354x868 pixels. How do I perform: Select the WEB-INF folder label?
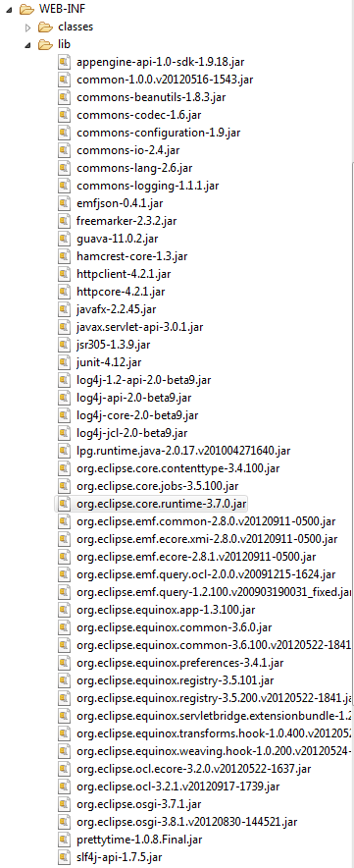[62, 9]
